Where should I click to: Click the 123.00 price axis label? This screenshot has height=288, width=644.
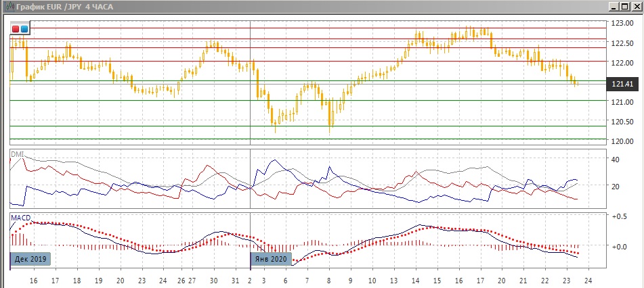click(621, 24)
